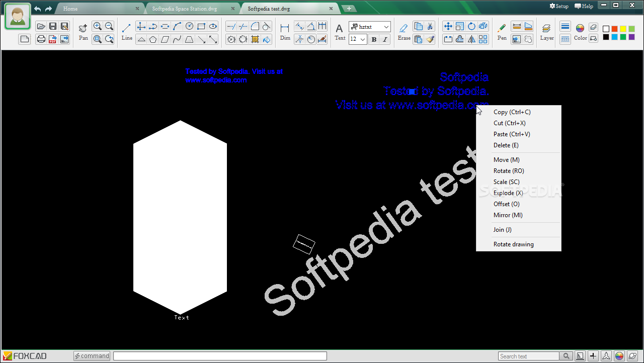Open the Help menu
Screen dimensions: 644x363
[584, 6]
